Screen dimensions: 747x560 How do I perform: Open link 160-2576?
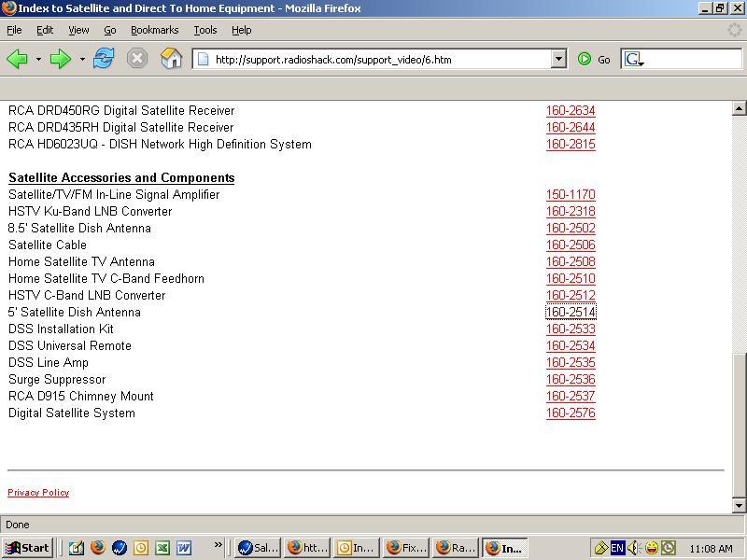click(571, 413)
